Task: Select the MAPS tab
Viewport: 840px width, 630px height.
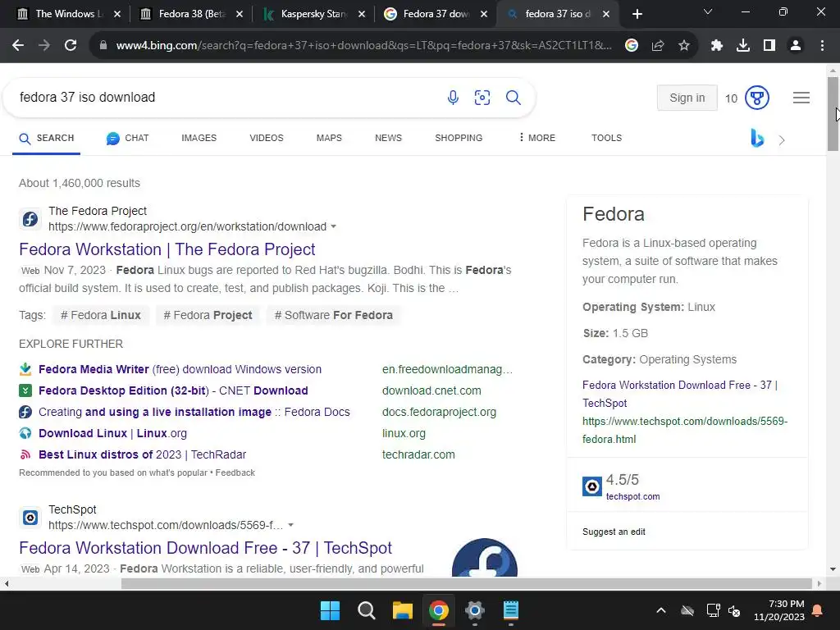Action: pyautogui.click(x=329, y=138)
